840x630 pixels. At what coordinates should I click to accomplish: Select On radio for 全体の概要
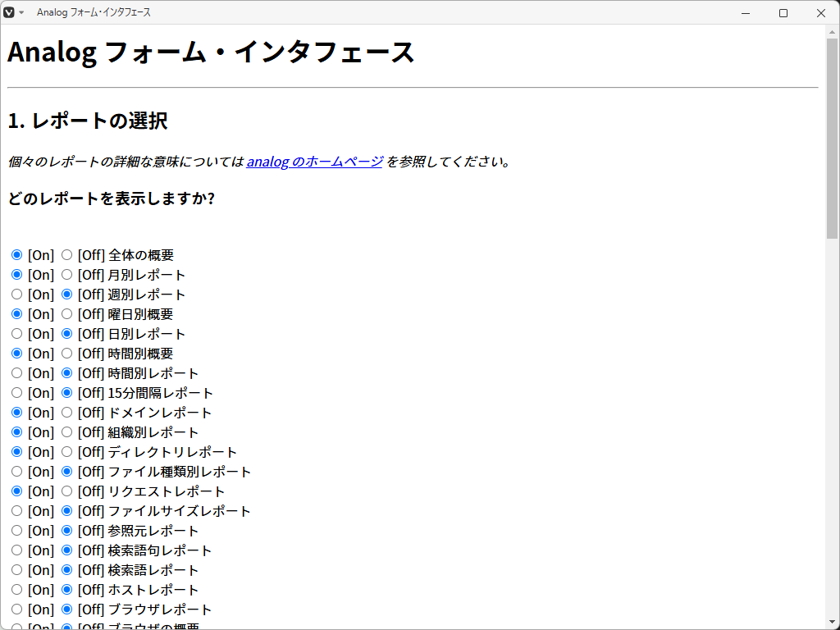(16, 255)
